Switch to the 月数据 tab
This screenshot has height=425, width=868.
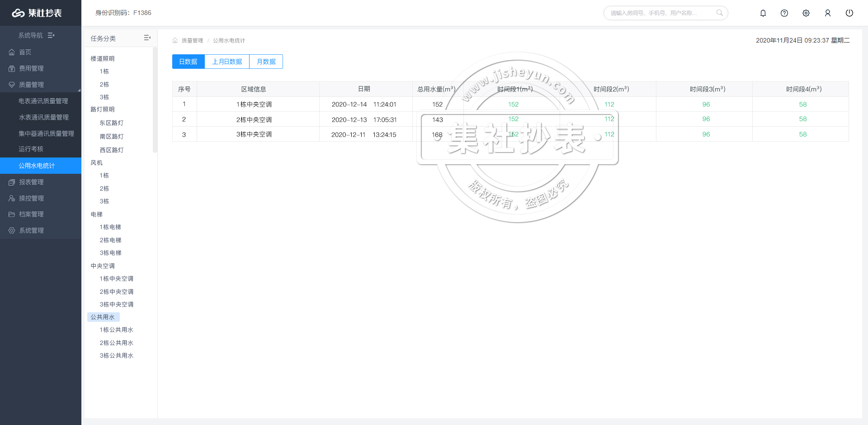pyautogui.click(x=266, y=62)
